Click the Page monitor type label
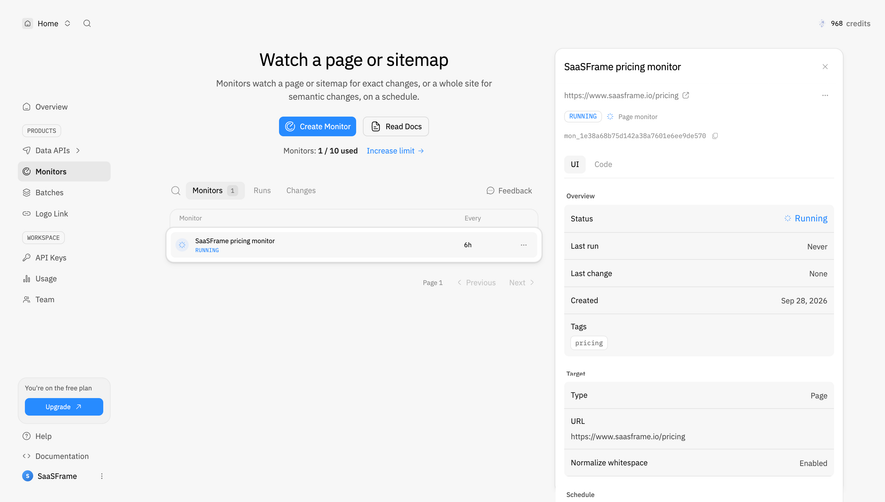The width and height of the screenshot is (885, 502). point(637,117)
